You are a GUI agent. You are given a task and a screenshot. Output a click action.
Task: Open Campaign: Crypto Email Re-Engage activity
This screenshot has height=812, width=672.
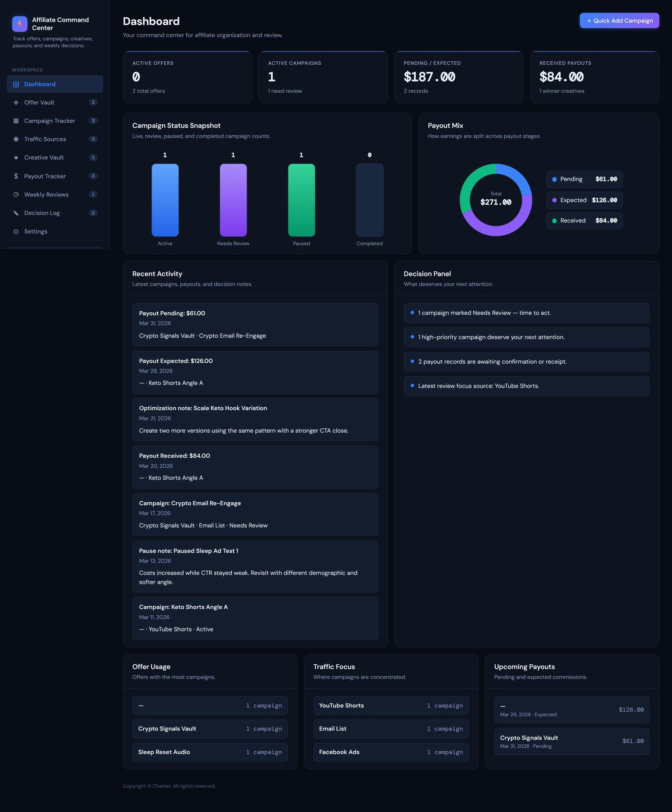(x=255, y=514)
